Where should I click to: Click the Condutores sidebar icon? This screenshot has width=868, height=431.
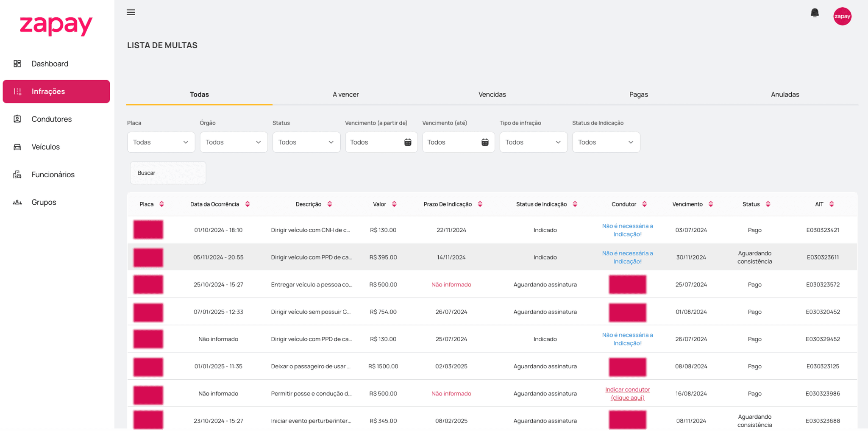(x=17, y=119)
